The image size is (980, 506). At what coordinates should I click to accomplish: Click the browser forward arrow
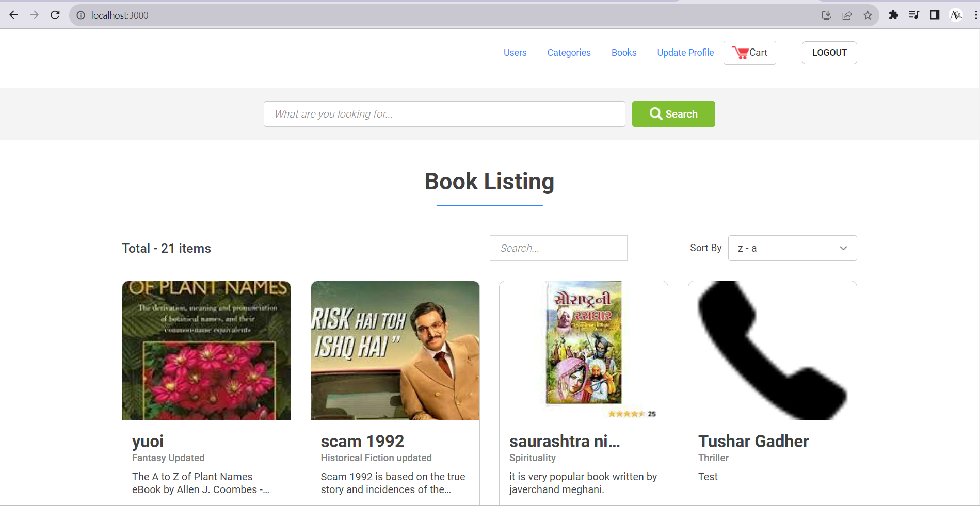pos(35,15)
